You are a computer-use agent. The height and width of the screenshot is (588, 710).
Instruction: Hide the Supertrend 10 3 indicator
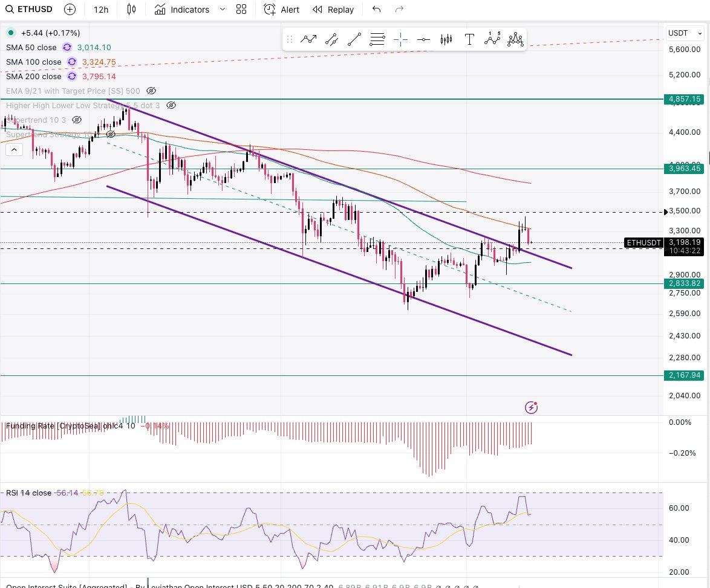[77, 120]
